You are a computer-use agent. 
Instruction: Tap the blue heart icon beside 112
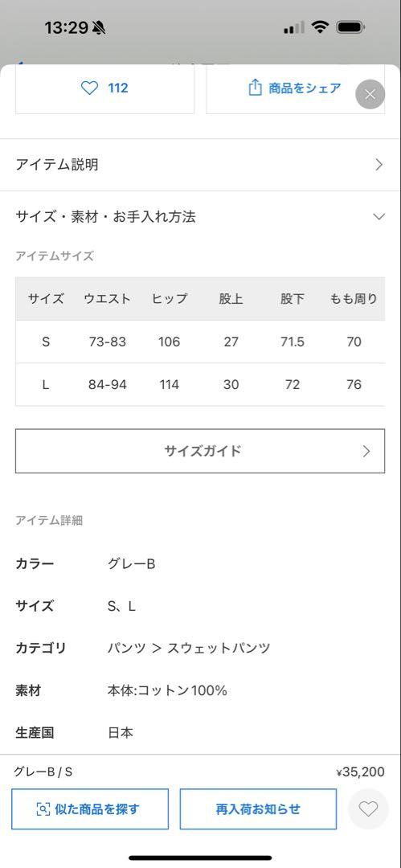(x=89, y=88)
